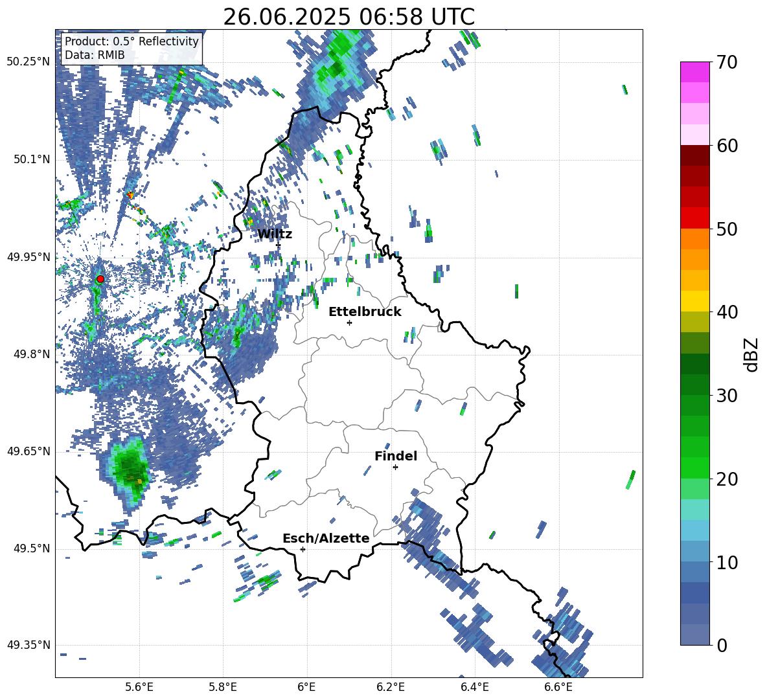Click the colorbar tick label 0
The width and height of the screenshot is (767, 700).
722,645
